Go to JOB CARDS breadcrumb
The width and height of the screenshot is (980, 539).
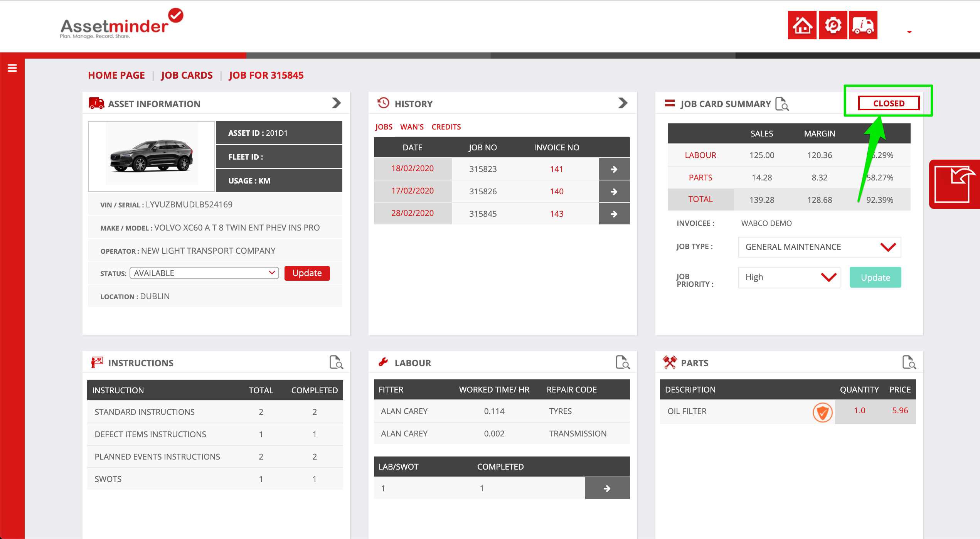tap(187, 75)
